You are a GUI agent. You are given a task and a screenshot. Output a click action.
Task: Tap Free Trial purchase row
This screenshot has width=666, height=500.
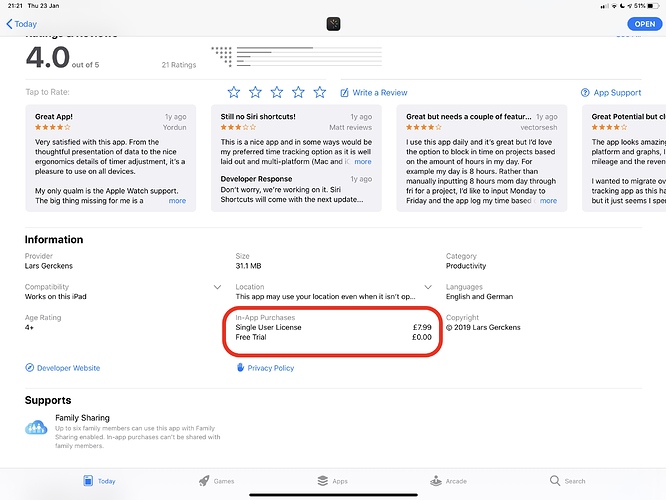coord(333,337)
